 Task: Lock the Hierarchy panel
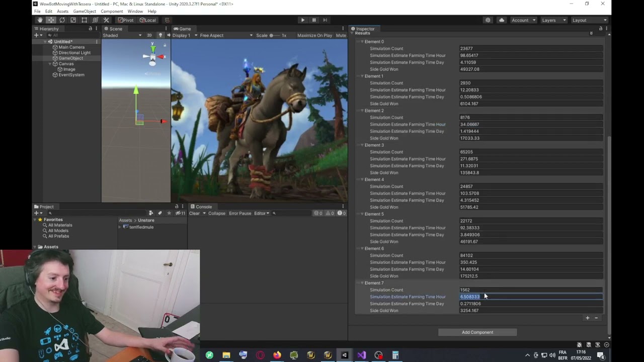[90, 29]
